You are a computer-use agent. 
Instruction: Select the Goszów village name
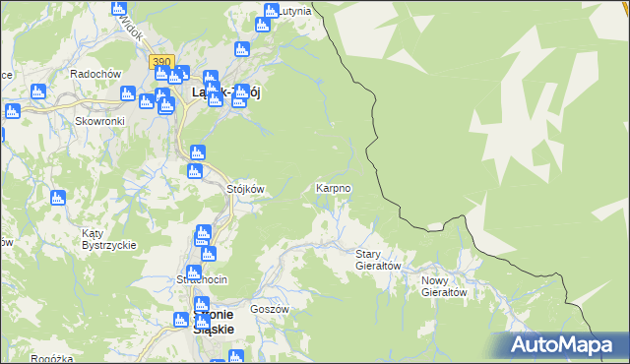point(270,309)
